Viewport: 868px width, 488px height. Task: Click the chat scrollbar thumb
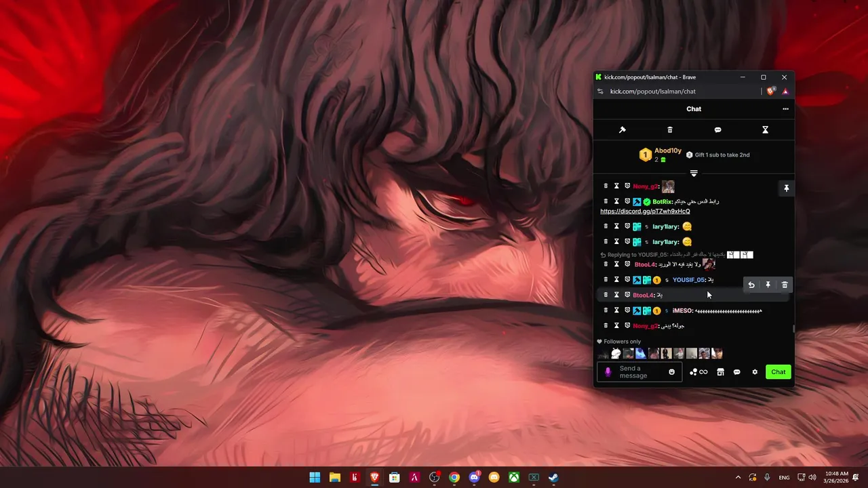point(793,329)
